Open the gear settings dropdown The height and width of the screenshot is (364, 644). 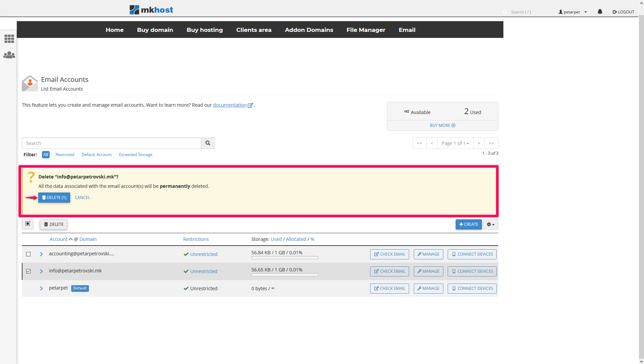[490, 224]
